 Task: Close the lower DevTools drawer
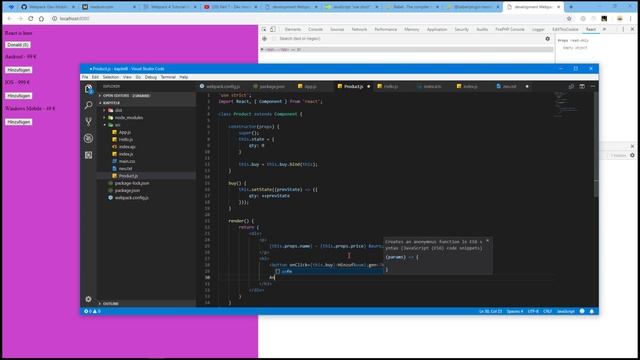(x=632, y=146)
